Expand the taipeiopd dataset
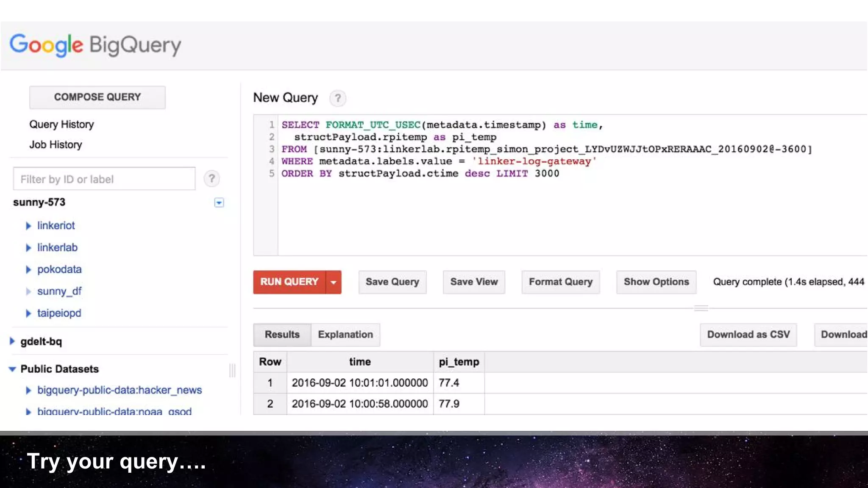The image size is (868, 488). pyautogui.click(x=28, y=313)
